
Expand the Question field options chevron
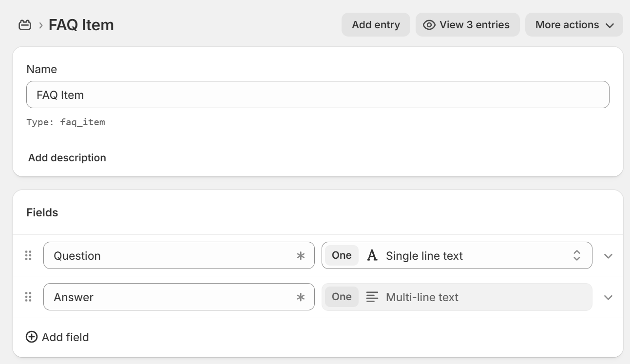[608, 256]
